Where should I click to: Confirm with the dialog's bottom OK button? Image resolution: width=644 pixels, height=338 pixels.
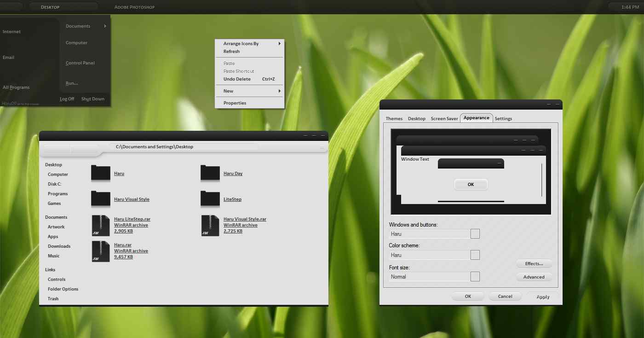click(x=468, y=297)
